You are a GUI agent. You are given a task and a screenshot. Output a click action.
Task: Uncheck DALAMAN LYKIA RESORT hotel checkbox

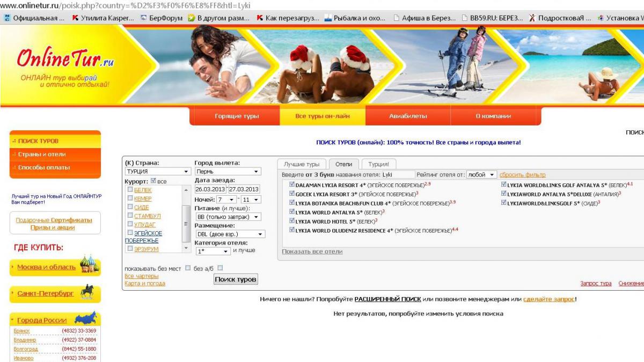tap(292, 184)
